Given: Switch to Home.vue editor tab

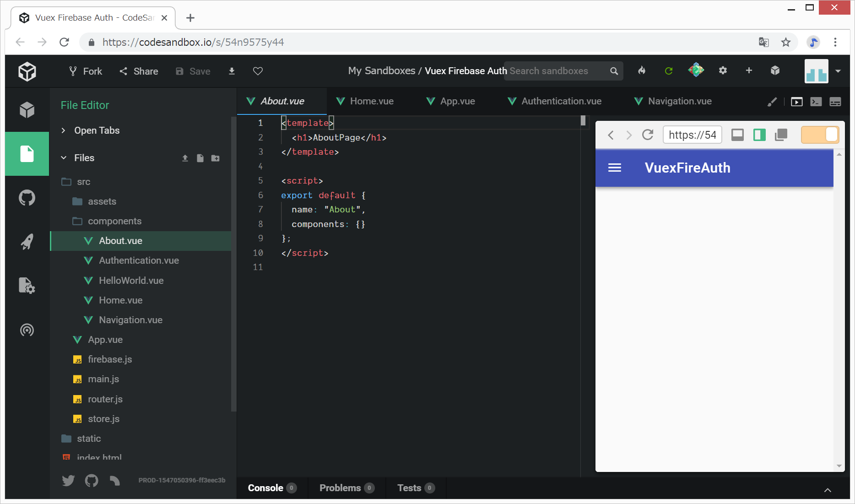Looking at the screenshot, I should (x=371, y=101).
